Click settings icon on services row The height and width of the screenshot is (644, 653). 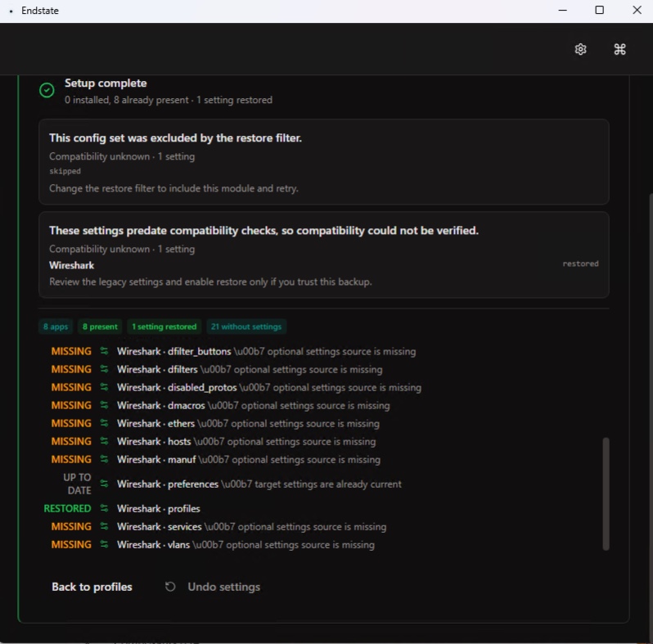104,526
